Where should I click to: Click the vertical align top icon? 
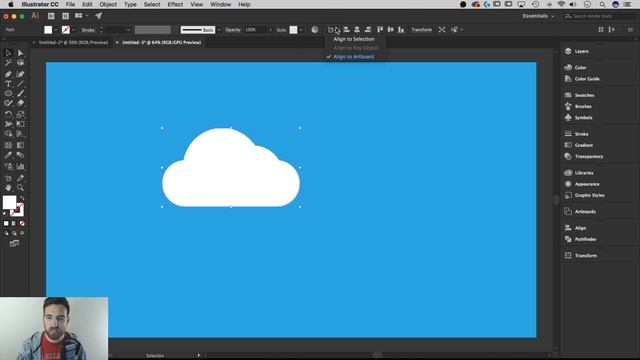(x=380, y=29)
